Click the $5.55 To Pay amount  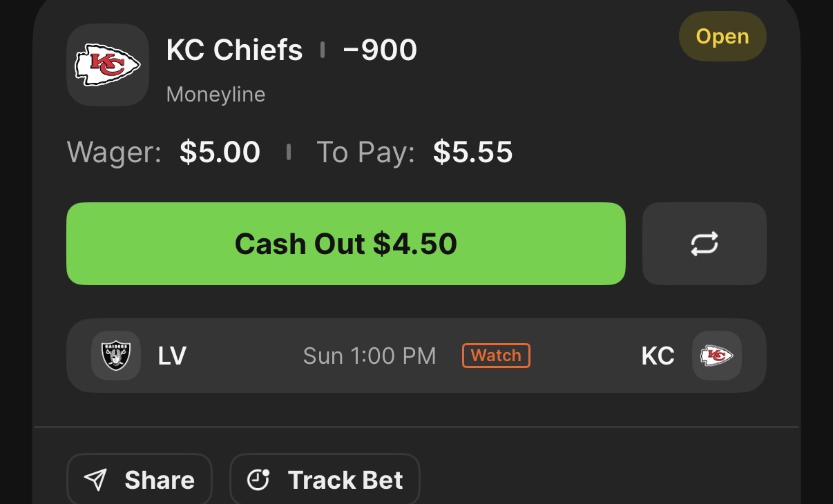coord(472,153)
